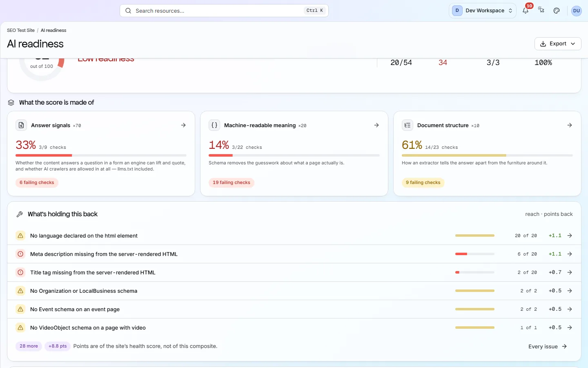Open arrow for Meta description missing row
The image size is (588, 368).
570,254
